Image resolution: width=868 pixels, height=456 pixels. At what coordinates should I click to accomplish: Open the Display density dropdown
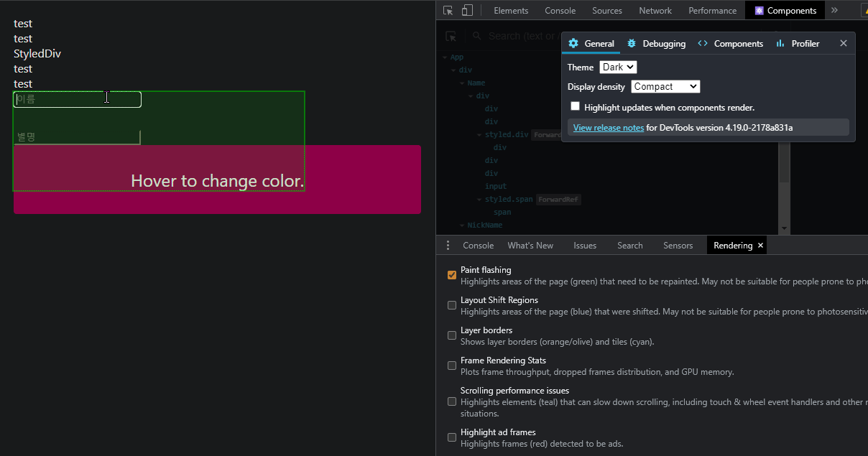[x=665, y=86]
